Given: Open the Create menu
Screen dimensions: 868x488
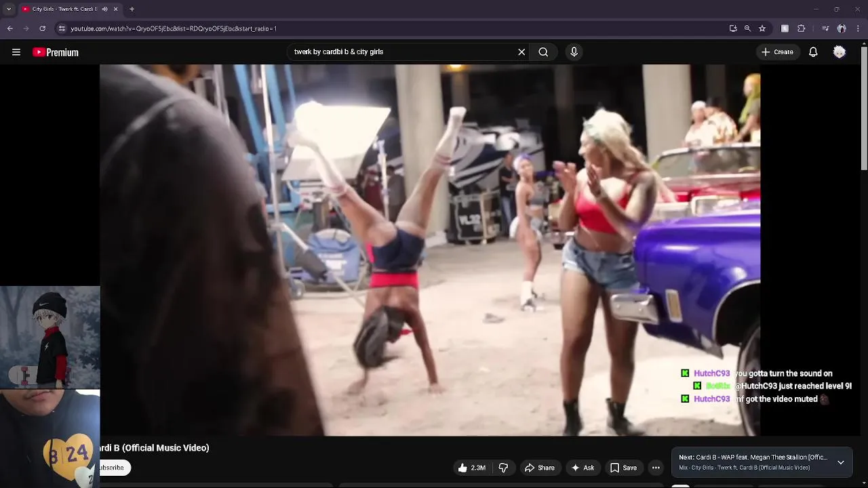Looking at the screenshot, I should point(777,52).
